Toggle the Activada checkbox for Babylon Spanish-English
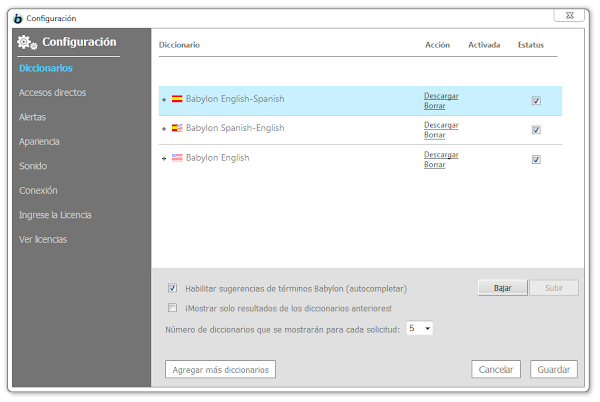Screen dimensions: 600x402 [536, 130]
